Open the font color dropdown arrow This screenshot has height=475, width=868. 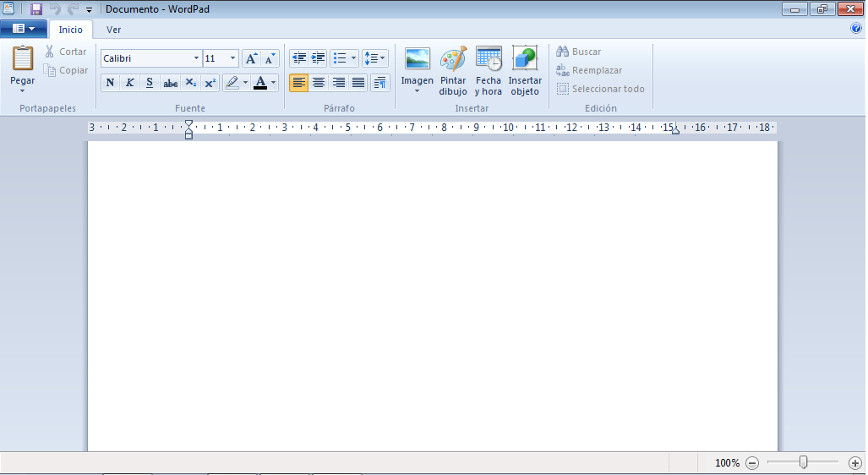(273, 83)
